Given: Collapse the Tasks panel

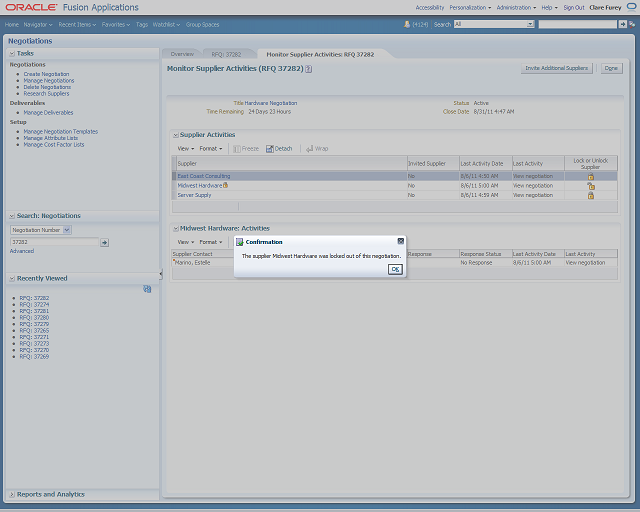Looking at the screenshot, I should (x=12, y=53).
